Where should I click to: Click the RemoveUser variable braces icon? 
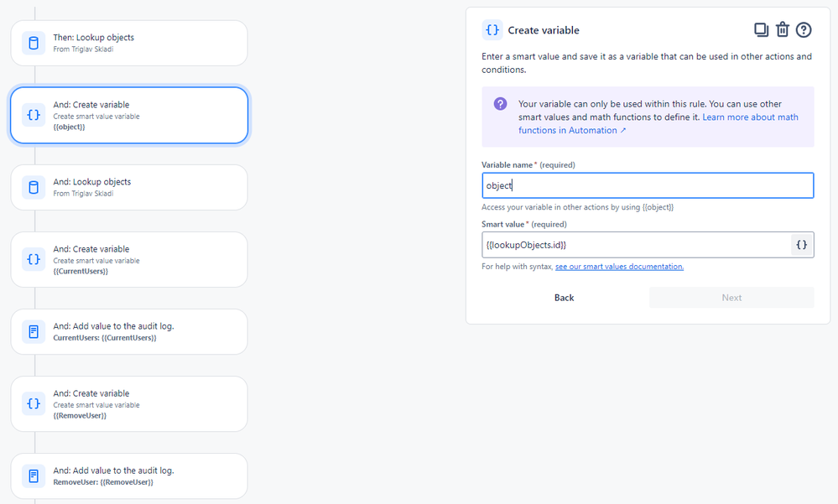tap(34, 403)
